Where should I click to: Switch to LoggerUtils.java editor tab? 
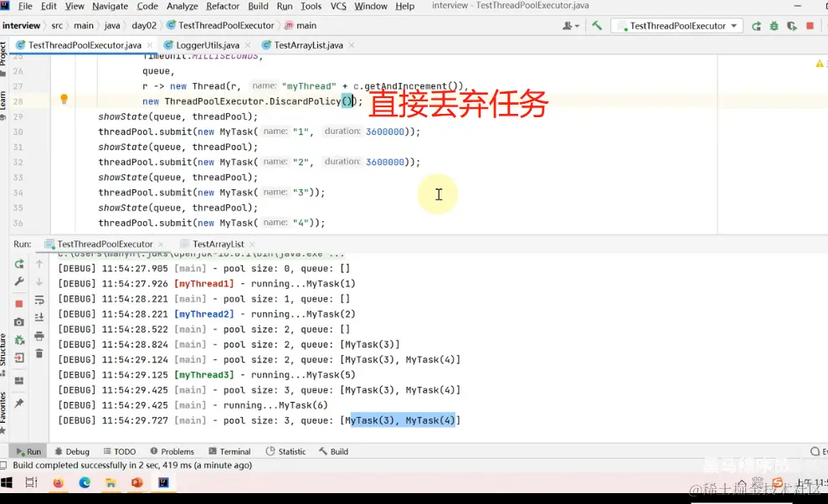click(x=207, y=45)
